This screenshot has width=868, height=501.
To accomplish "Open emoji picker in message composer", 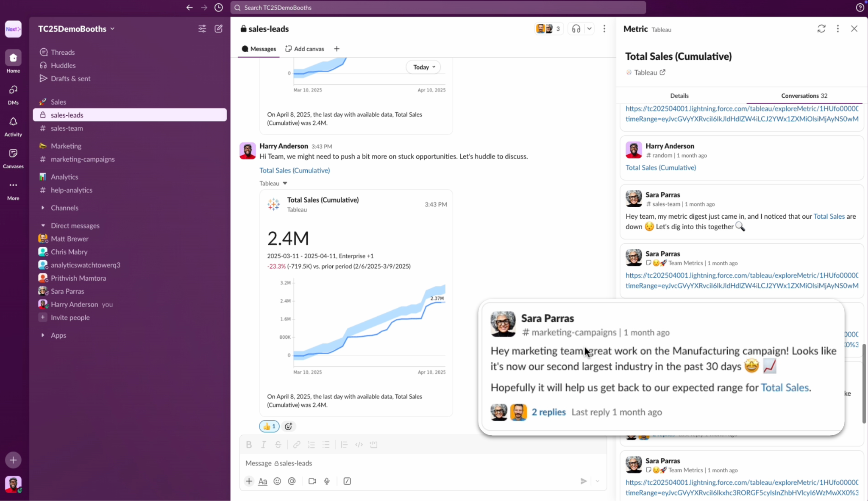I will (277, 481).
